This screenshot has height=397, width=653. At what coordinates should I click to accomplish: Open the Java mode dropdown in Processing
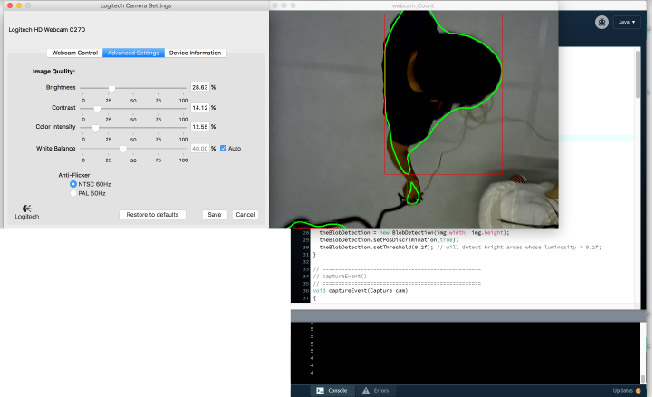click(627, 22)
